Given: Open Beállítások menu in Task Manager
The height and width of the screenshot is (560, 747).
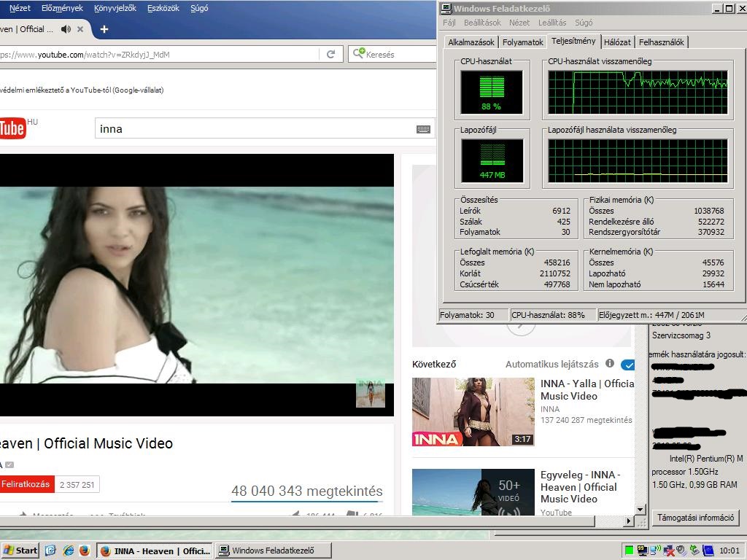Looking at the screenshot, I should tap(482, 23).
